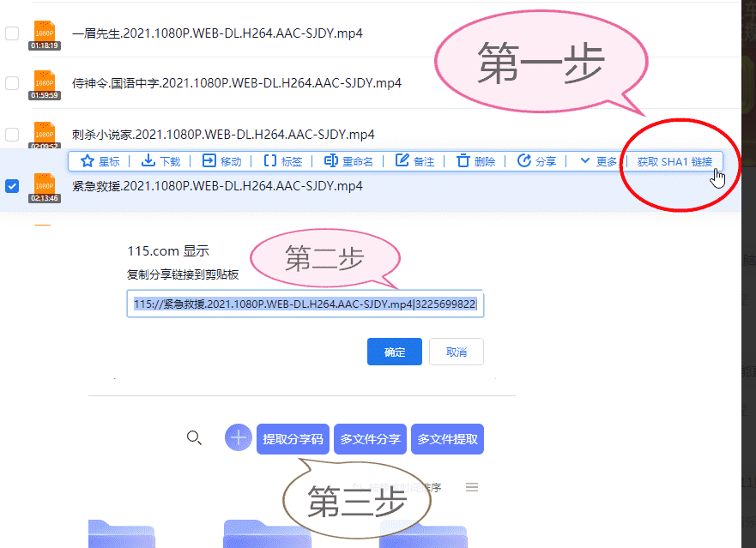Click the magnifier search icon
The height and width of the screenshot is (548, 756).
point(194,438)
